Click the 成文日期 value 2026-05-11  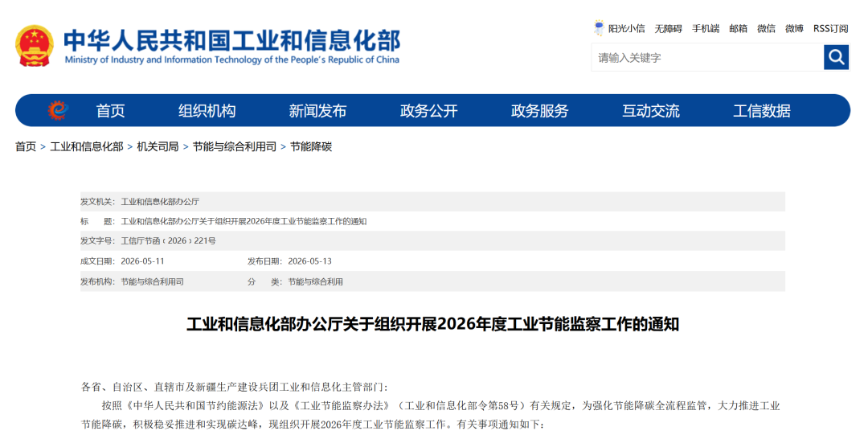point(142,261)
